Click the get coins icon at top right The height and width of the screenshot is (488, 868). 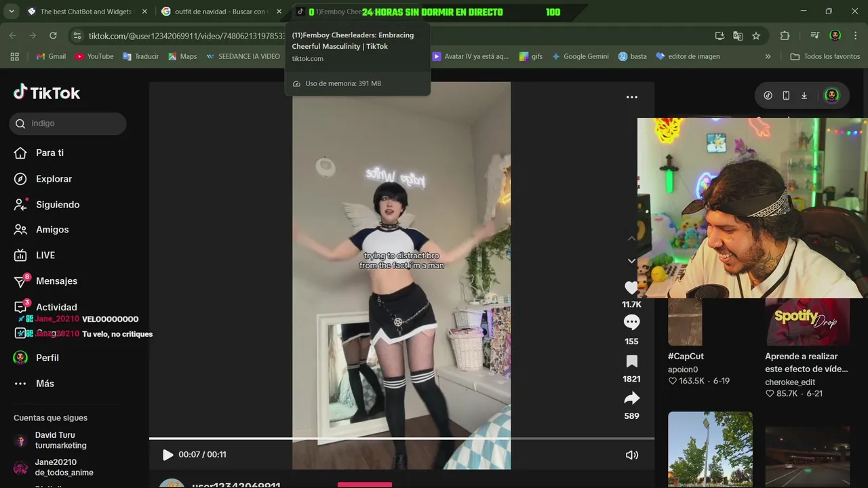point(768,96)
